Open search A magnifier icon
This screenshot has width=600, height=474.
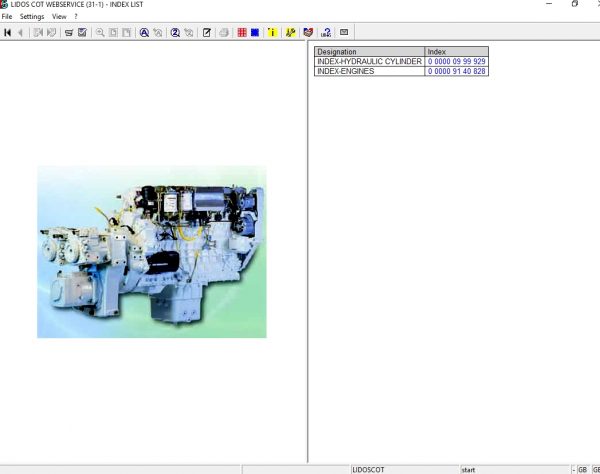tap(144, 33)
